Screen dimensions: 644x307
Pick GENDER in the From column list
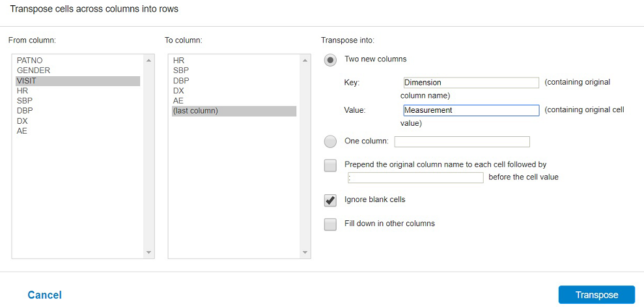tap(34, 70)
